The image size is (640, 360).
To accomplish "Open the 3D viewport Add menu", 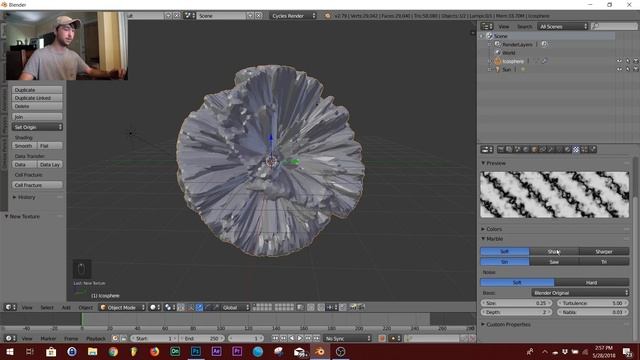I will tap(66, 307).
